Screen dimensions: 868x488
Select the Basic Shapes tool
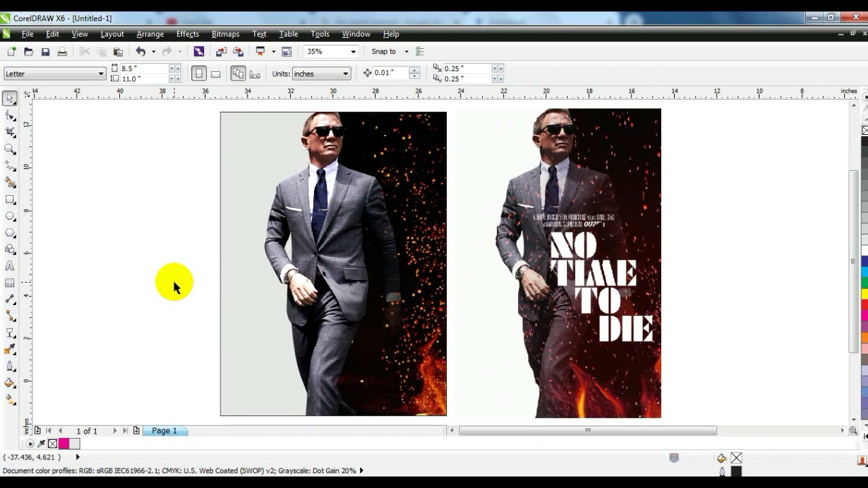pyautogui.click(x=10, y=249)
